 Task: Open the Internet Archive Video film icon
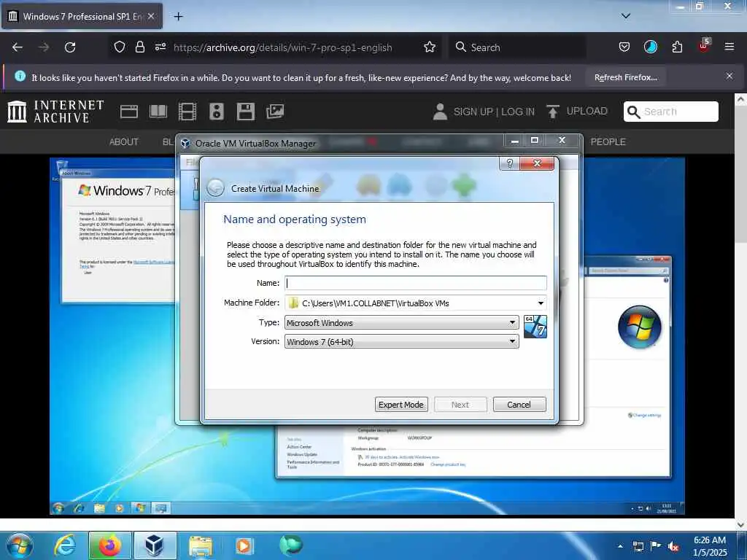[x=187, y=112]
